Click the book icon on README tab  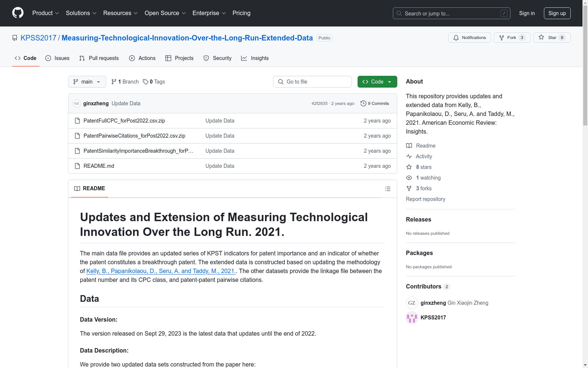coord(77,188)
